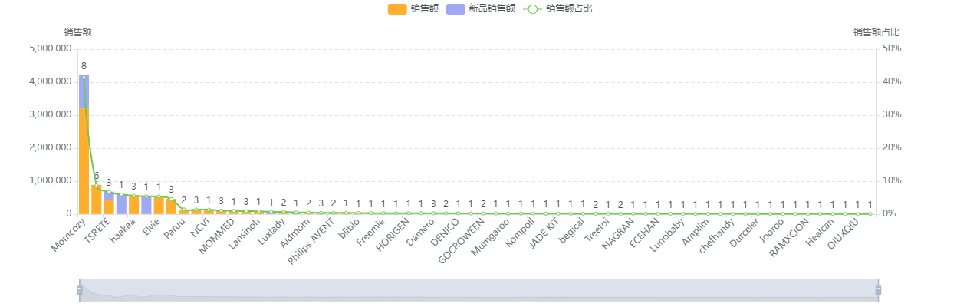Click the Paruu axis label

(x=174, y=228)
